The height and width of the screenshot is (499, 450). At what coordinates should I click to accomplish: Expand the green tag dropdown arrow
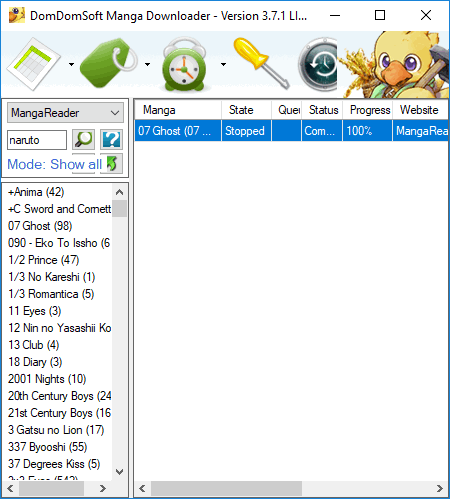(x=147, y=64)
